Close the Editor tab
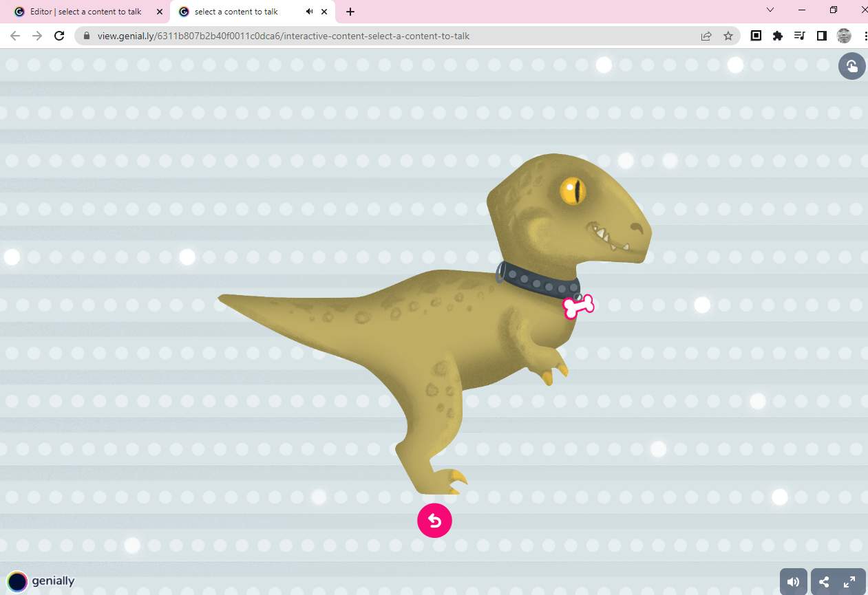This screenshot has height=595, width=868. pyautogui.click(x=159, y=12)
